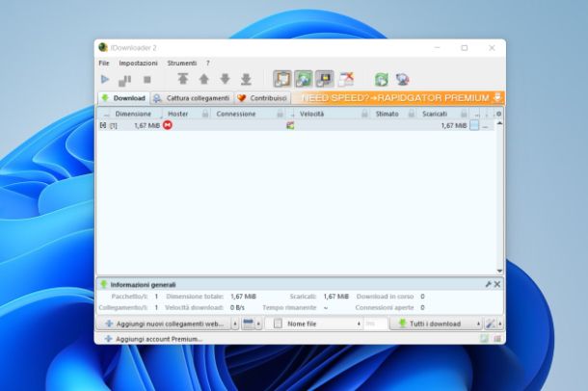This screenshot has width=588, height=391.
Task: Toggle premium usage toolbar icon
Action: pyautogui.click(x=325, y=79)
